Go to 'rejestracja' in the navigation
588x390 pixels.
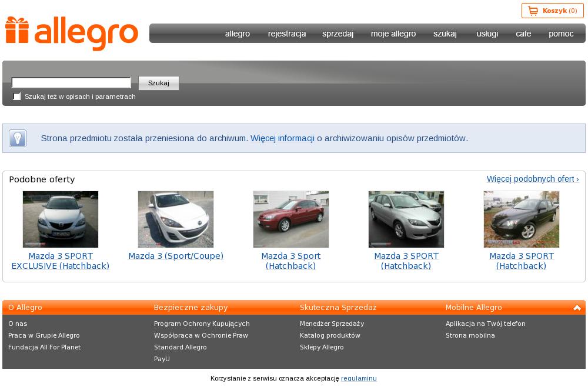pyautogui.click(x=287, y=34)
